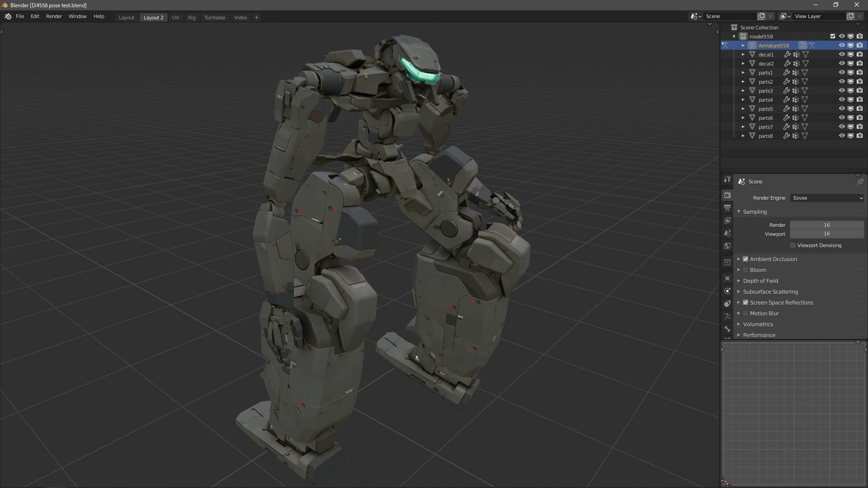Click the mesh data icon on parts1
Image resolution: width=868 pixels, height=488 pixels.
[x=805, y=73]
